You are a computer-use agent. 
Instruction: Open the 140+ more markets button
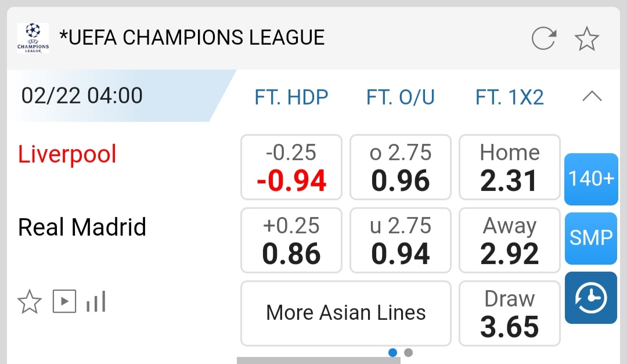(x=591, y=179)
